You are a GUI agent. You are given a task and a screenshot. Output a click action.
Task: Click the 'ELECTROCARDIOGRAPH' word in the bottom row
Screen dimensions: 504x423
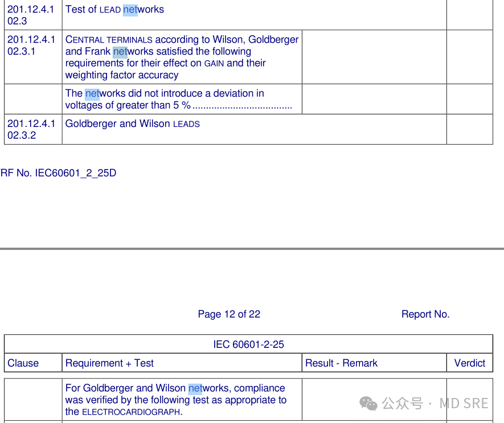pyautogui.click(x=131, y=412)
